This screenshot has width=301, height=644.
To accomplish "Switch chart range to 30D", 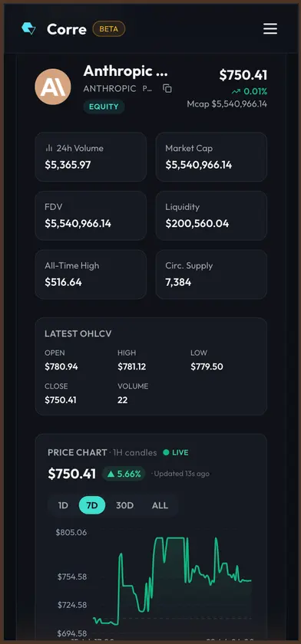I will [x=124, y=505].
